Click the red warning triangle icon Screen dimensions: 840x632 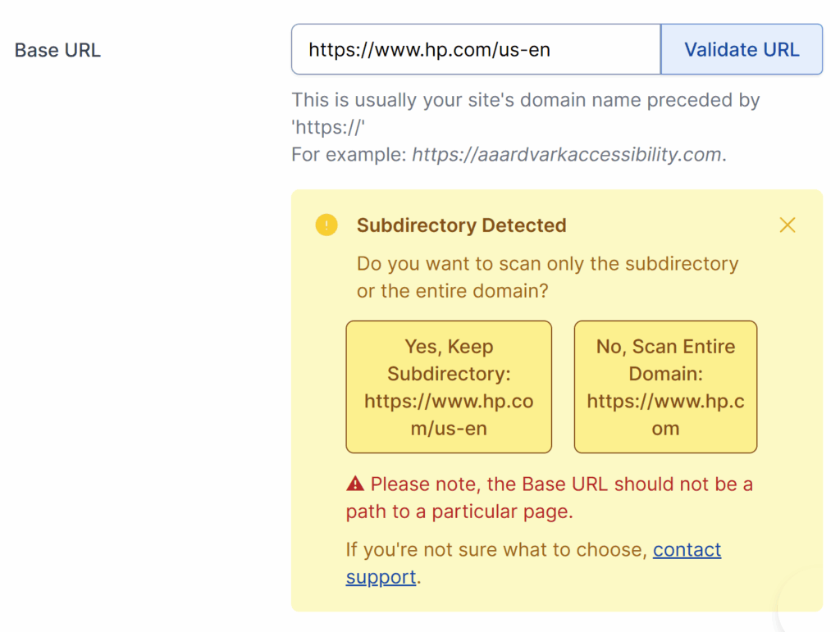tap(354, 483)
